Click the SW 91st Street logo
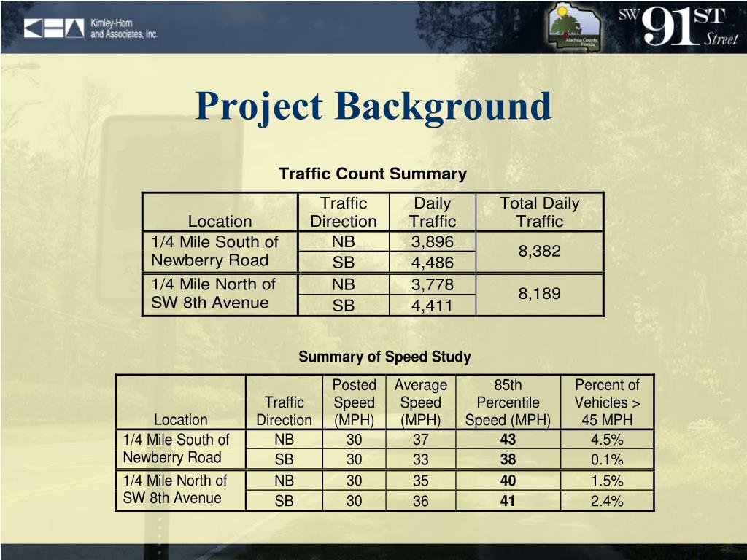The height and width of the screenshot is (560, 747). 678,27
